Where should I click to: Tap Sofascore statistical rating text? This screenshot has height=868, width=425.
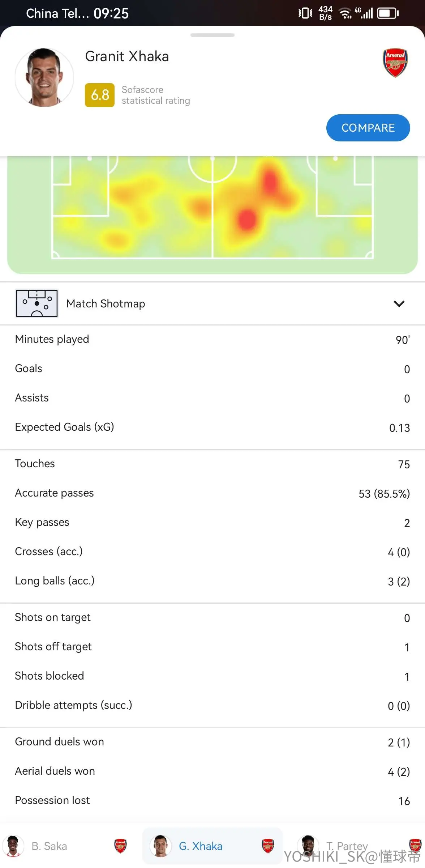tap(156, 95)
